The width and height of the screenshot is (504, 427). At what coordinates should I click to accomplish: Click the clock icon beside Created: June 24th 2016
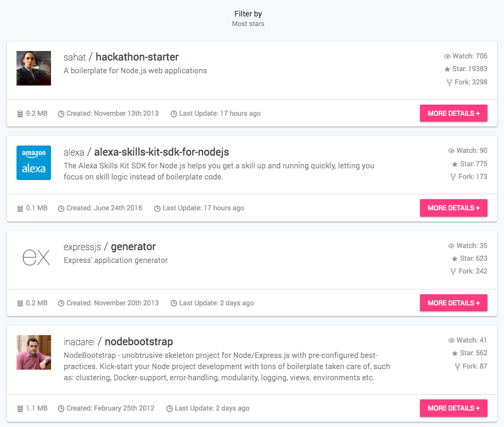tap(61, 209)
